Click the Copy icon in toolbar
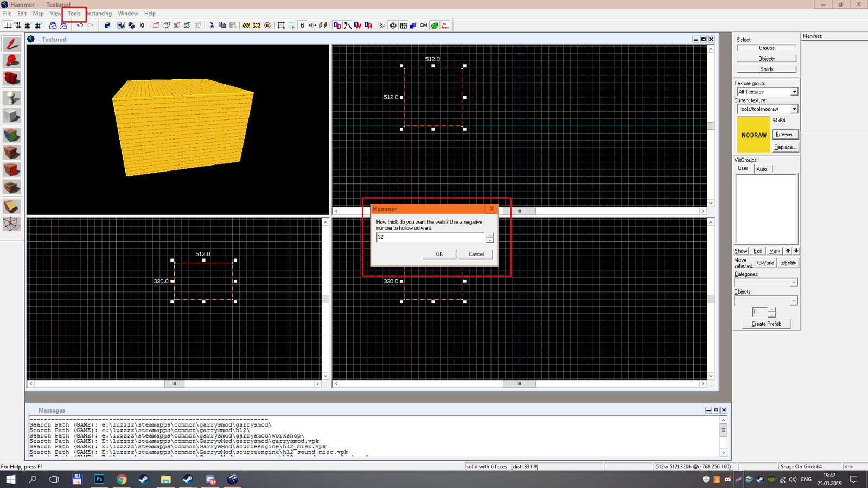868x488 pixels. click(222, 25)
